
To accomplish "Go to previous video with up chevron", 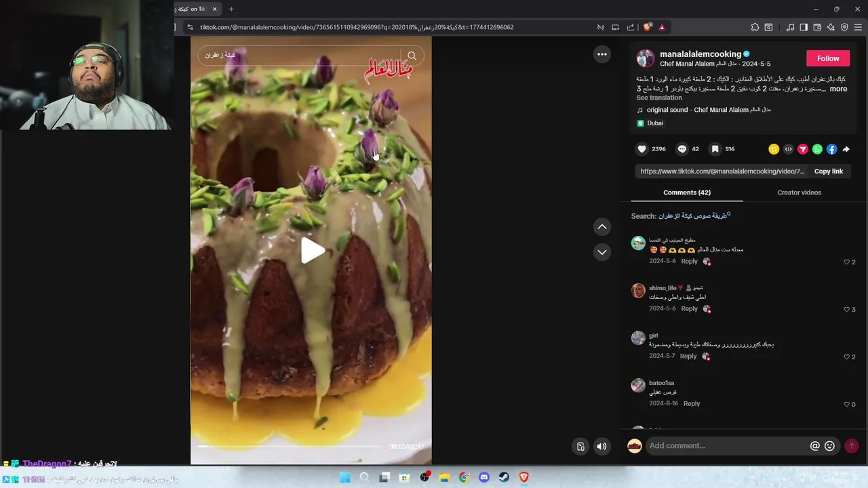I will coord(602,227).
